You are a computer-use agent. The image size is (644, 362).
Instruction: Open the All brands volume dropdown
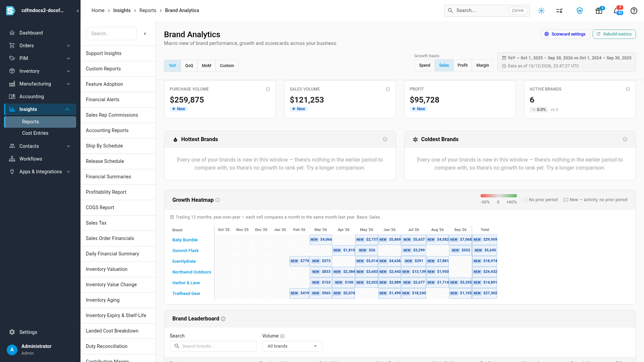292,346
